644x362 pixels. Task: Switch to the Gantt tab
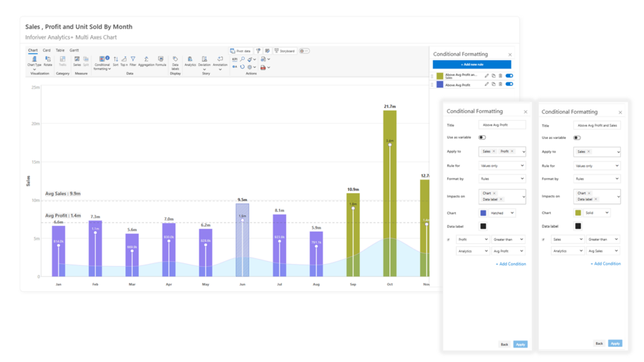point(74,50)
